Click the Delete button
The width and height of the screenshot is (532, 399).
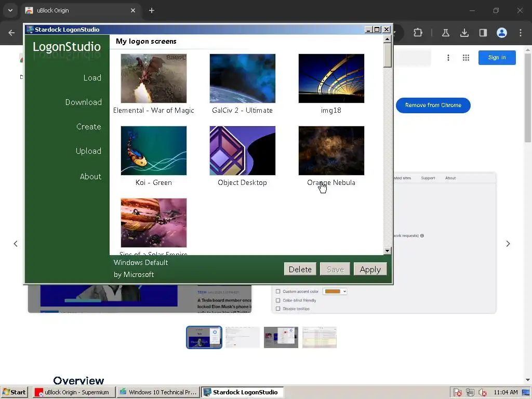tap(300, 269)
